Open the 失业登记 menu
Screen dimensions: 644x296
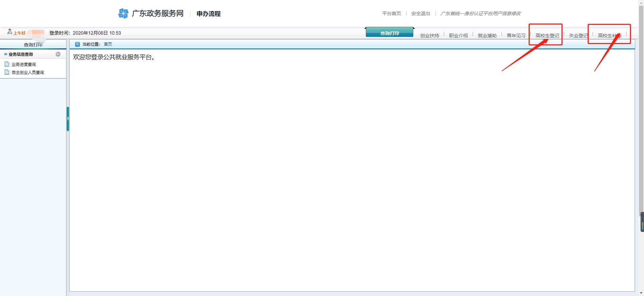coord(578,36)
